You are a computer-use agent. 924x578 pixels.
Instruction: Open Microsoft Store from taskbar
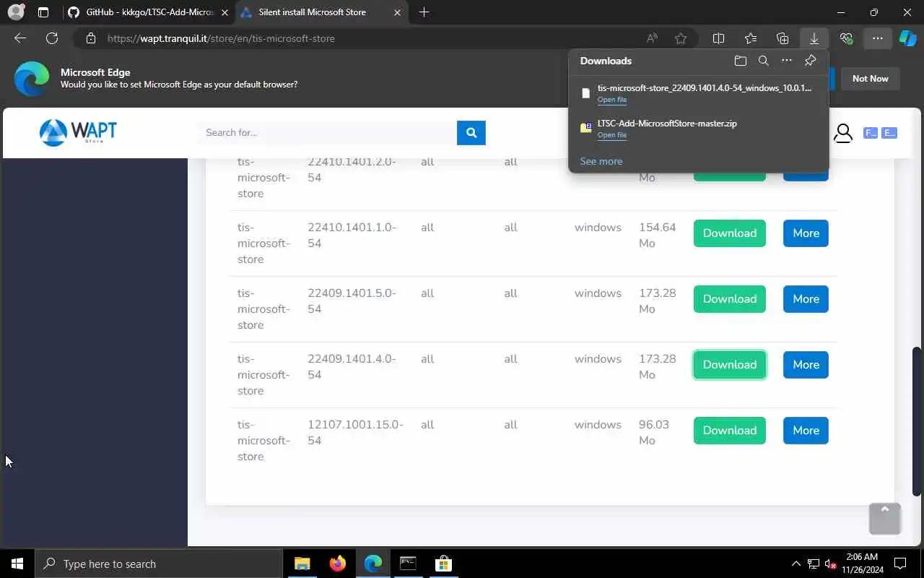click(443, 564)
